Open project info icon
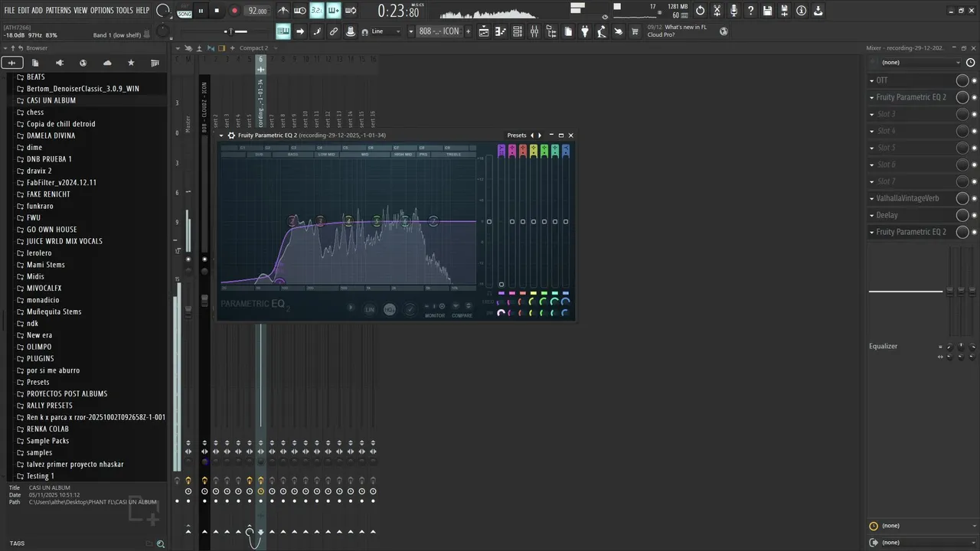 [801, 11]
